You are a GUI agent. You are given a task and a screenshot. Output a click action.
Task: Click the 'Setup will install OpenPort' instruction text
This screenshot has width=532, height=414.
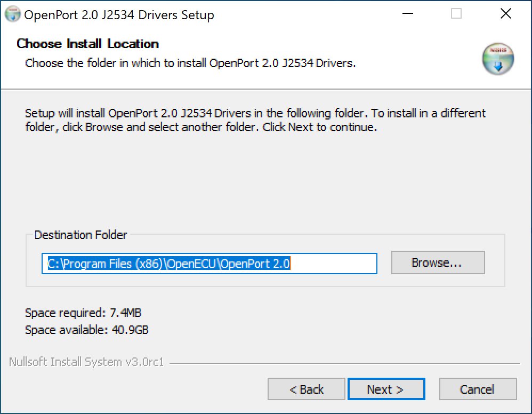(x=255, y=120)
